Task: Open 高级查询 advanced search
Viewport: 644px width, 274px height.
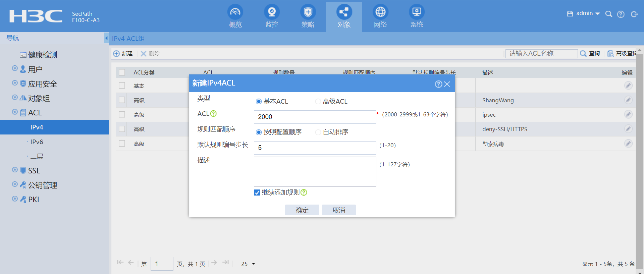Action: 622,54
